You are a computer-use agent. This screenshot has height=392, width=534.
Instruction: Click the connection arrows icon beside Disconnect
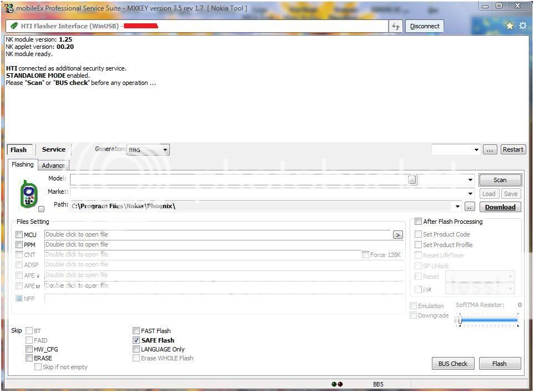coord(395,26)
